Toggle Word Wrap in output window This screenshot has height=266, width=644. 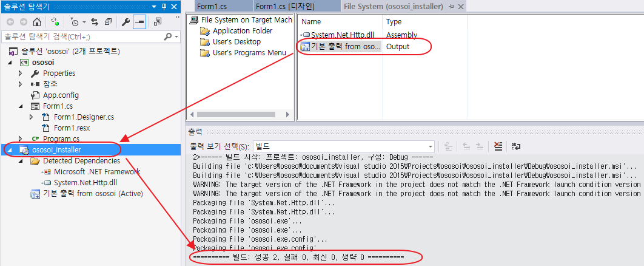click(516, 146)
